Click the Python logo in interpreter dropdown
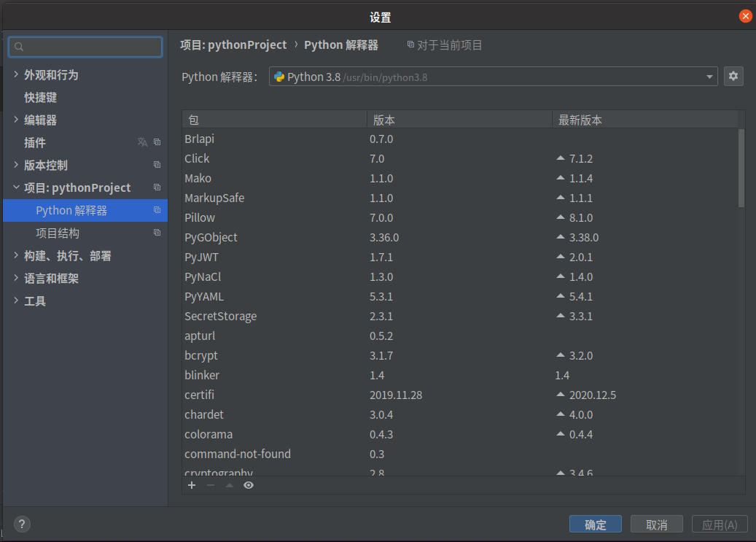This screenshot has width=756, height=542. (x=278, y=77)
